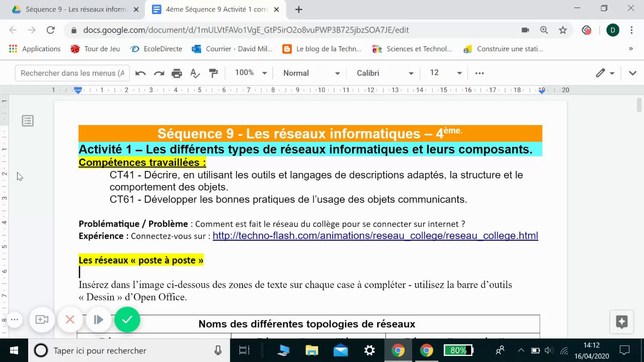Viewport: 644px width, 362px height.
Task: Close the 4ème Séquence 9 Activité 1 tab
Action: coord(276,10)
